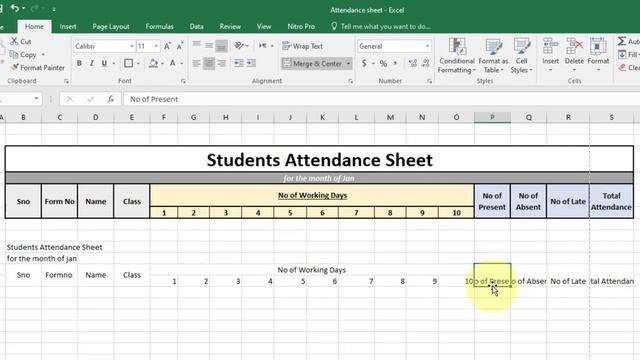This screenshot has width=640, height=360.
Task: Switch to the Page Layout tab
Action: point(111,27)
